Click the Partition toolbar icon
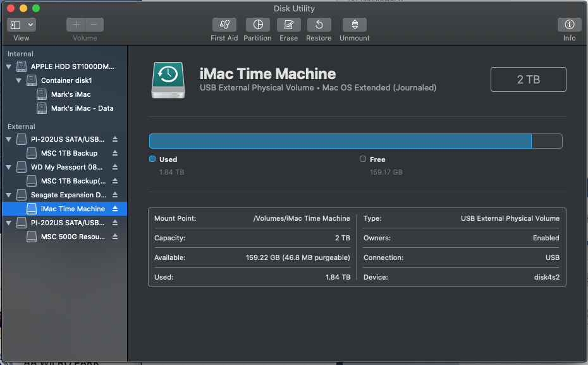 pyautogui.click(x=257, y=25)
